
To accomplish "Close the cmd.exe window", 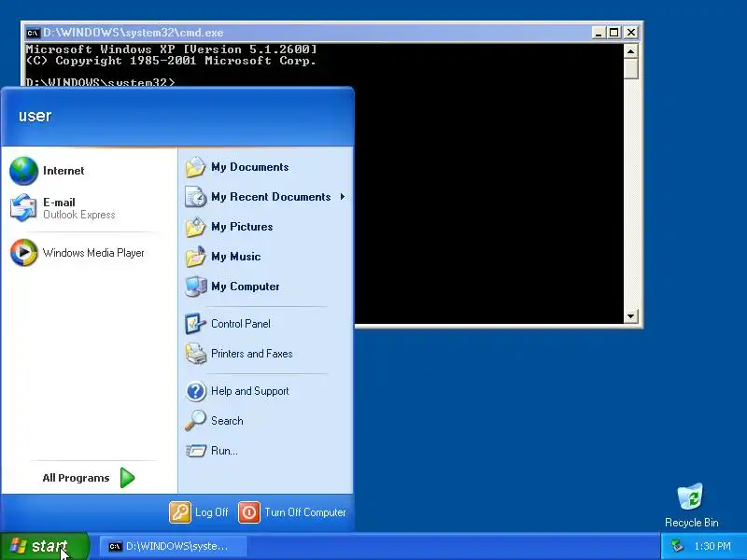I will click(x=631, y=33).
